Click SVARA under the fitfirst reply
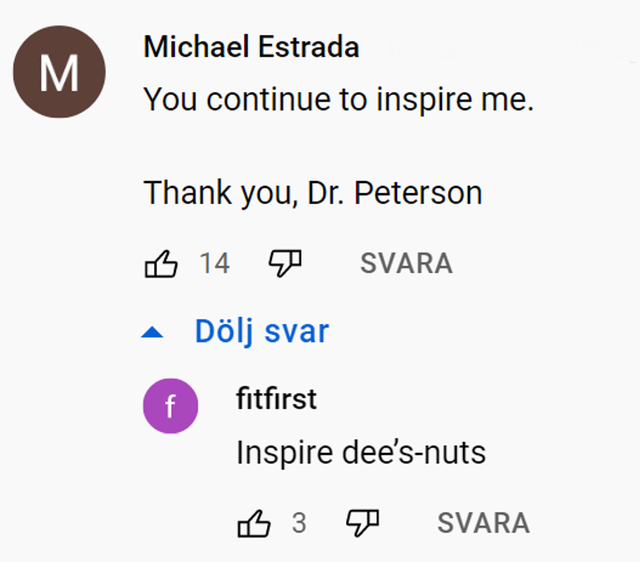Screen dimensions: 640x562 (484, 523)
